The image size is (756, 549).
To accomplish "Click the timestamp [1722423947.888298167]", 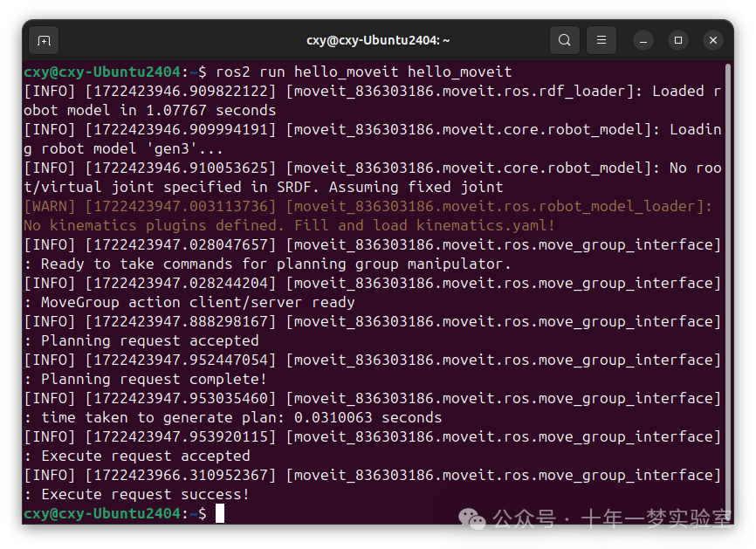I will click(181, 321).
